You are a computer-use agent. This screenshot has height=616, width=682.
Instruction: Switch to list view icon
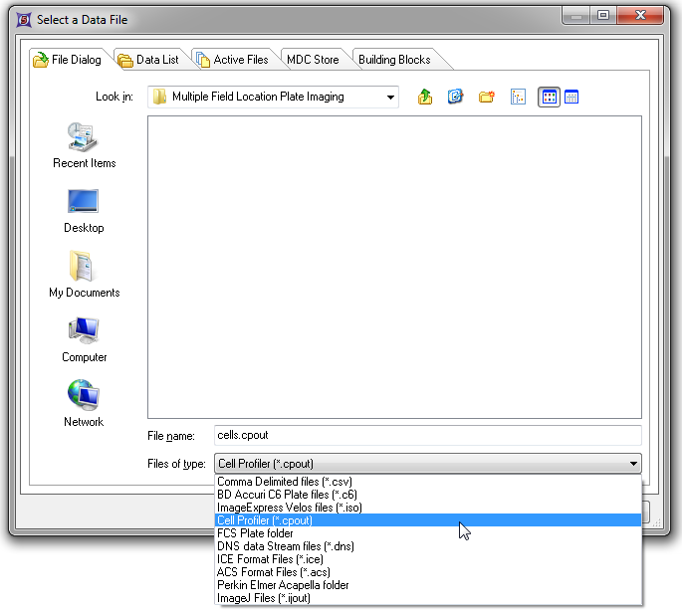click(x=518, y=97)
